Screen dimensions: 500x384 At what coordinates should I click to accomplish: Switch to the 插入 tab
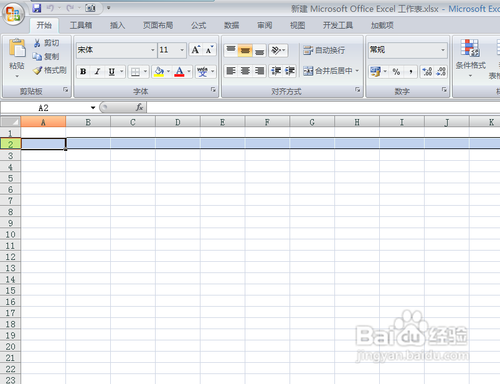point(117,25)
